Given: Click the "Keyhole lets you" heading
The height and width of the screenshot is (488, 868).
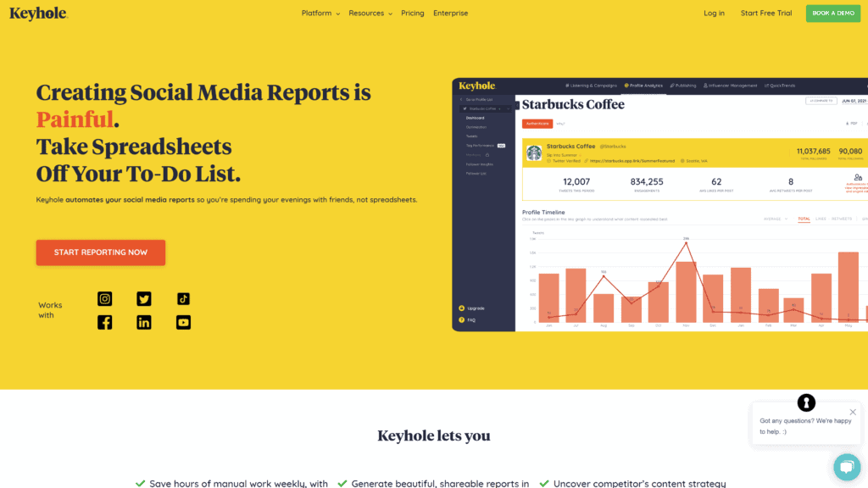Looking at the screenshot, I should click(434, 435).
